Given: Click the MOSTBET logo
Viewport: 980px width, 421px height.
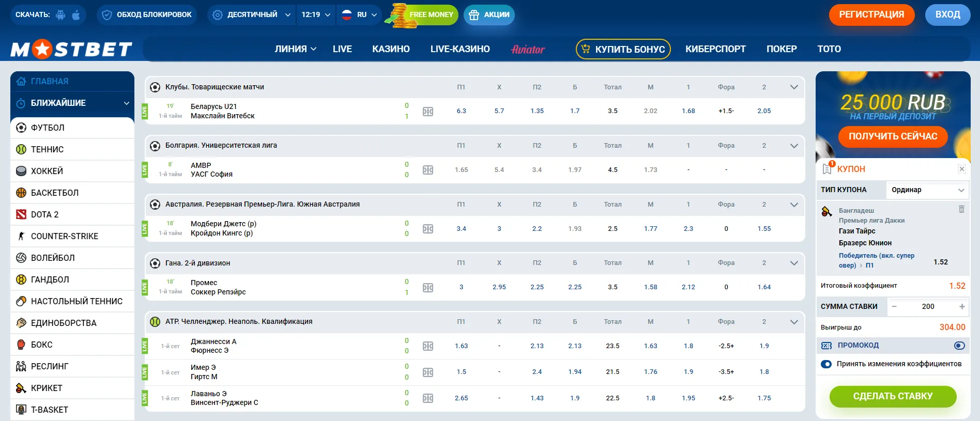Looking at the screenshot, I should 71,49.
